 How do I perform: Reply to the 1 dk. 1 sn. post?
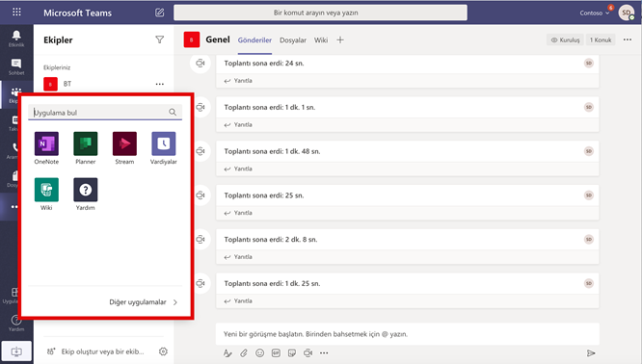238,125
